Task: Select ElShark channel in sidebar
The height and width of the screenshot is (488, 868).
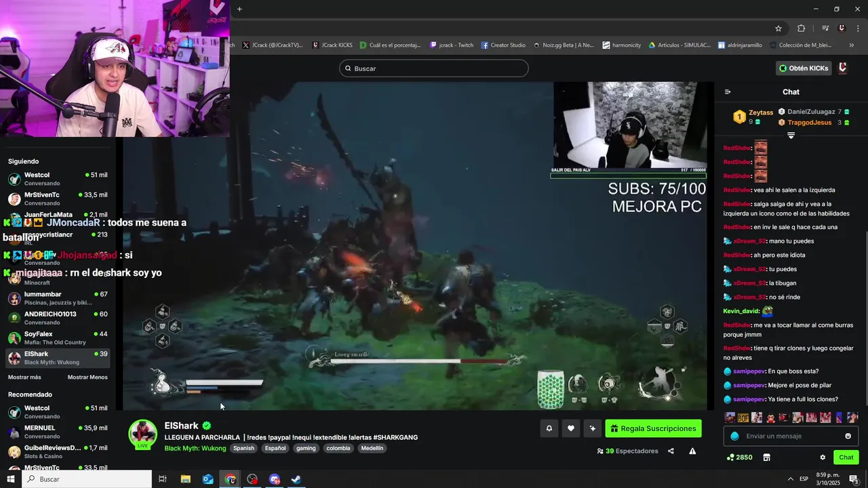Action: pos(58,358)
